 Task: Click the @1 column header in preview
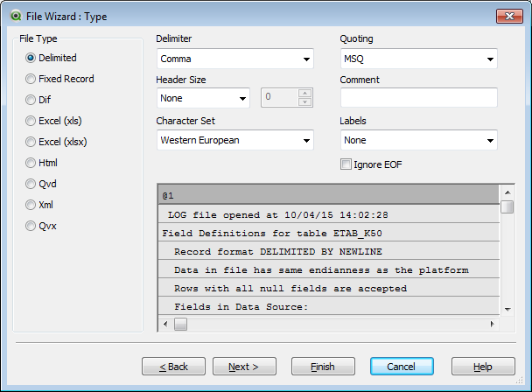(327, 192)
